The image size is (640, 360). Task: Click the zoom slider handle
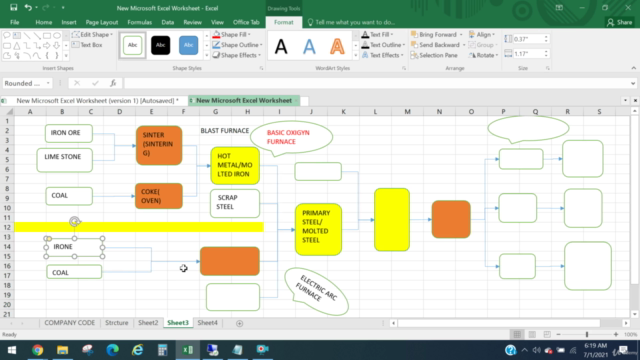[x=587, y=335]
